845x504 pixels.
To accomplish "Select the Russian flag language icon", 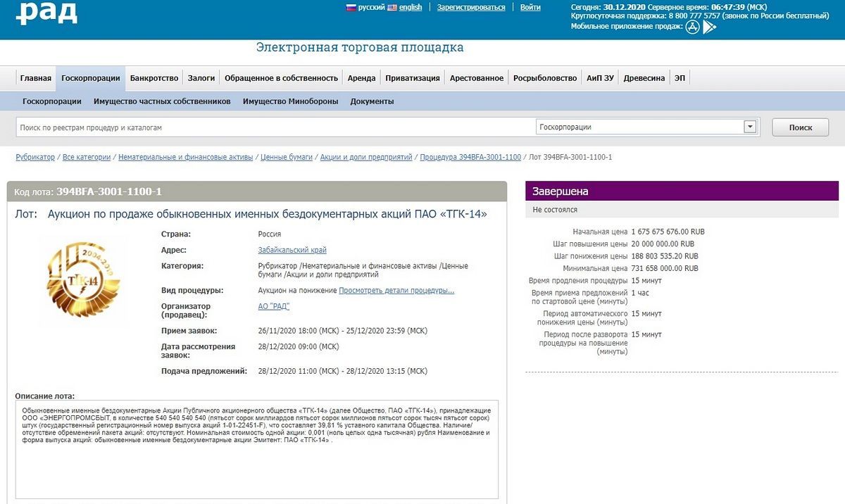I will pos(351,7).
